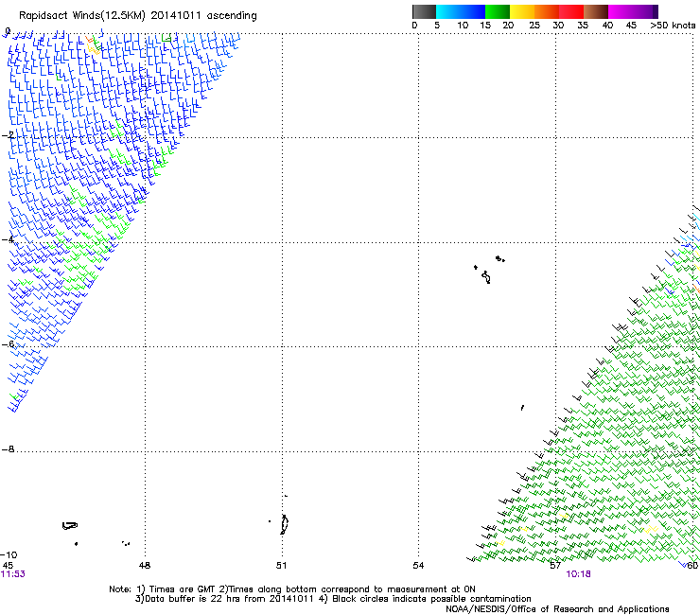This screenshot has width=700, height=615.
Task: Click the longitude label '60'
Action: tap(692, 566)
